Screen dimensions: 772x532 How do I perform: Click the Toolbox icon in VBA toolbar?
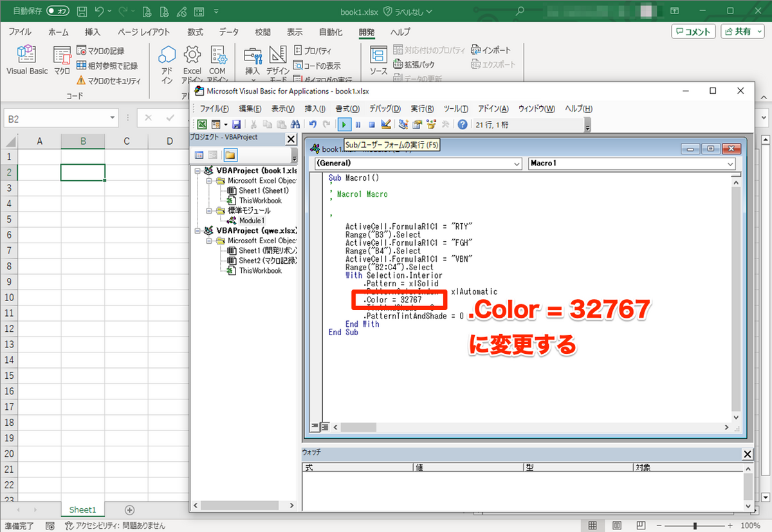445,125
